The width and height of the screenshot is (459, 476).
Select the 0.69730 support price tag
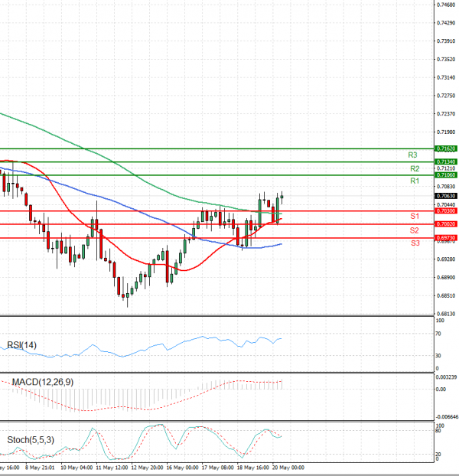click(x=446, y=238)
